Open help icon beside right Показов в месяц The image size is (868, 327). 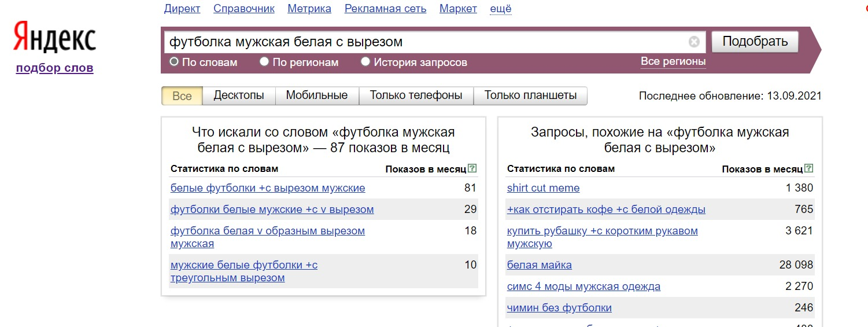tap(809, 168)
